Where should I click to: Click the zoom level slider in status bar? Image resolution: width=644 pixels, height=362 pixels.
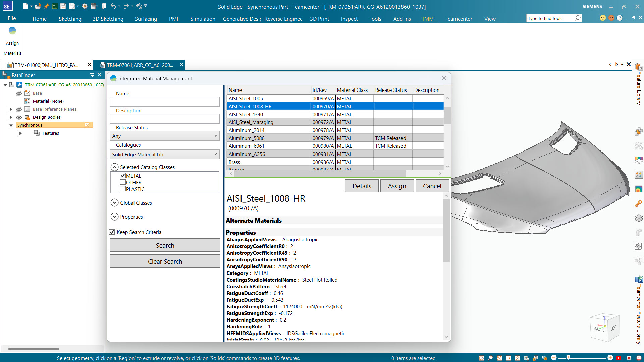568,358
